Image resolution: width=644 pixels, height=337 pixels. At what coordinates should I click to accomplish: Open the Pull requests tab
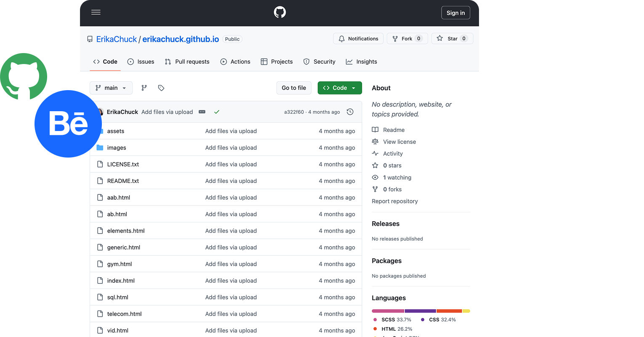click(x=187, y=62)
